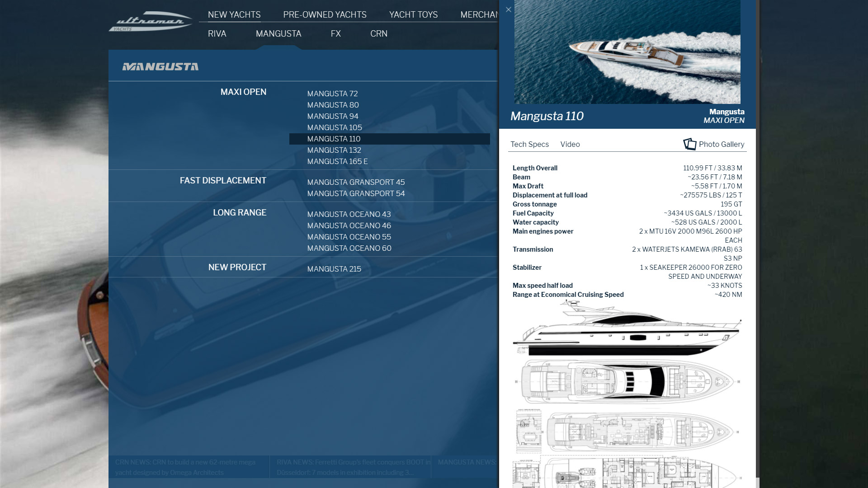The height and width of the screenshot is (488, 868).
Task: Click the yacht aerial photo
Action: (x=627, y=52)
